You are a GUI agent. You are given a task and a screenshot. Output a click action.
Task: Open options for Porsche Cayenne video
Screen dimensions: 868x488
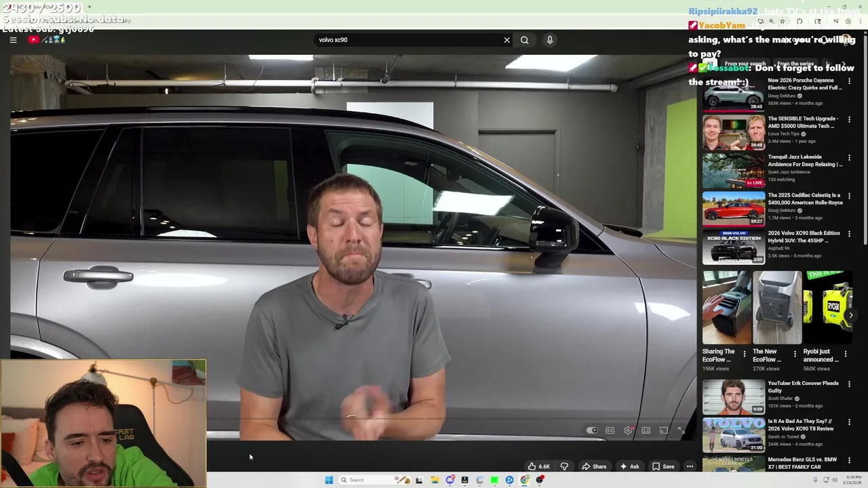pos(849,81)
